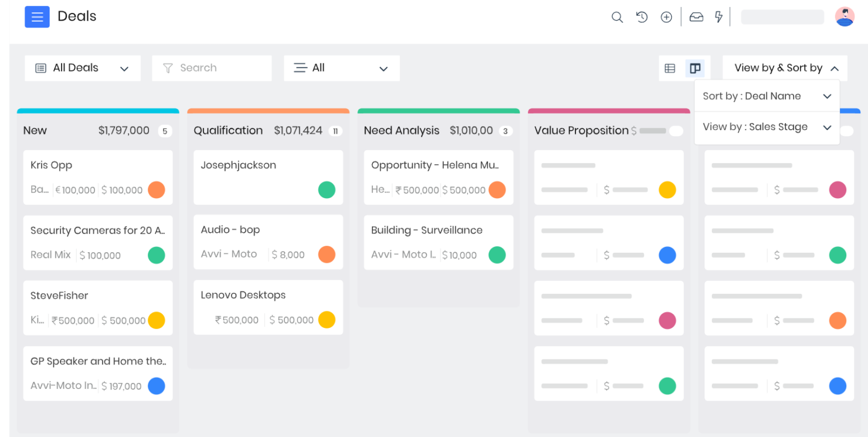Click the All Deals list icon

[x=40, y=68]
